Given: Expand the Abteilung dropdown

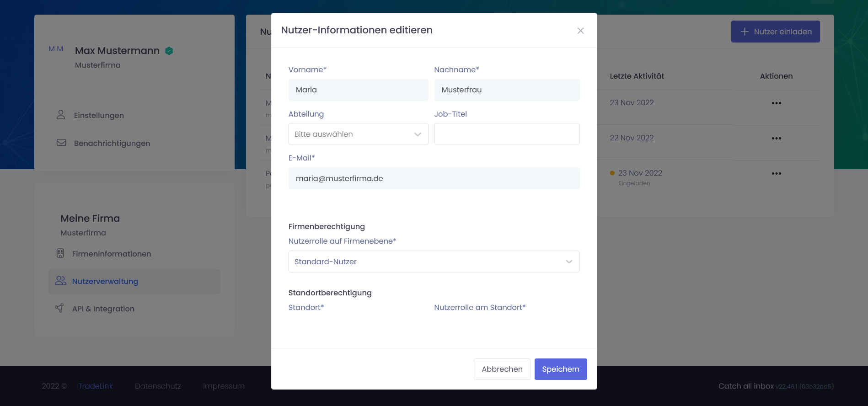Looking at the screenshot, I should (358, 134).
